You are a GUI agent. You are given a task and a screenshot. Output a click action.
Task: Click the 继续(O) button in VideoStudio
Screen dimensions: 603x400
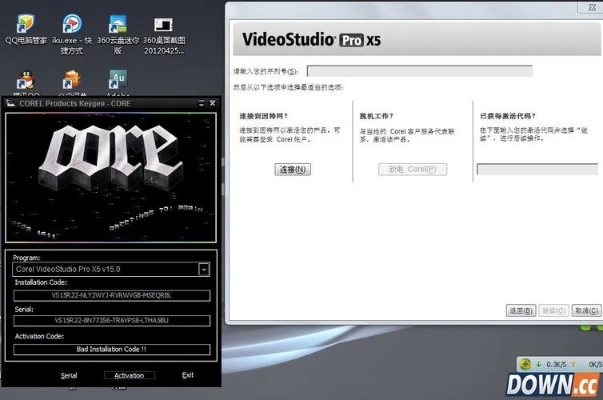553,311
